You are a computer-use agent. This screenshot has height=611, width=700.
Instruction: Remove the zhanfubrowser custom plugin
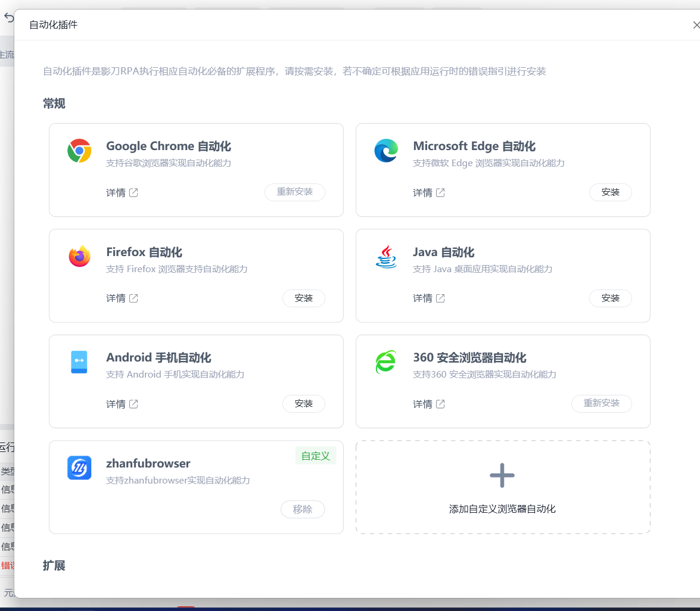tap(303, 509)
